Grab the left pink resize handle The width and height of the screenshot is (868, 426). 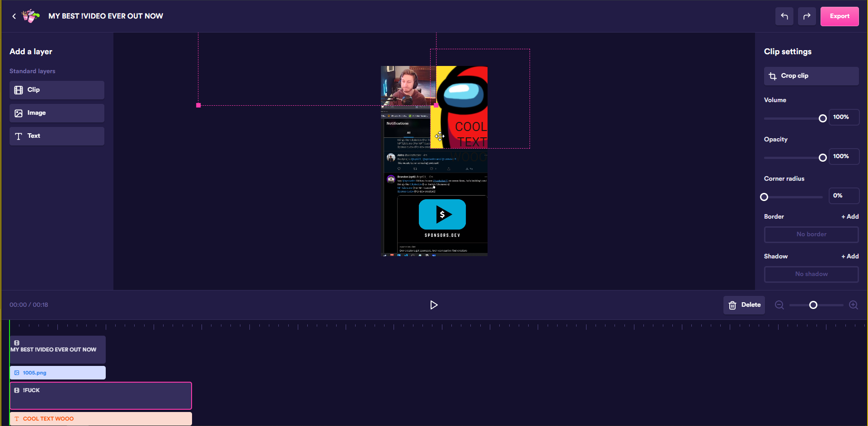tap(198, 105)
